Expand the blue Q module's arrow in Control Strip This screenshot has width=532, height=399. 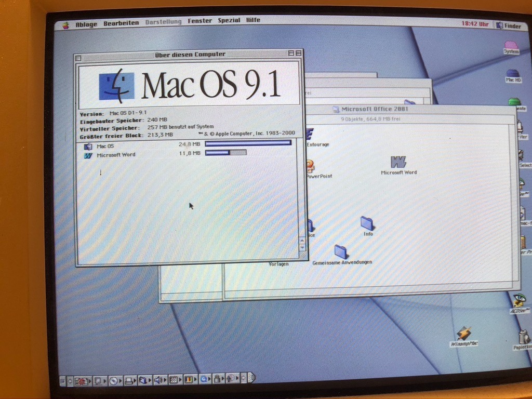(210, 379)
